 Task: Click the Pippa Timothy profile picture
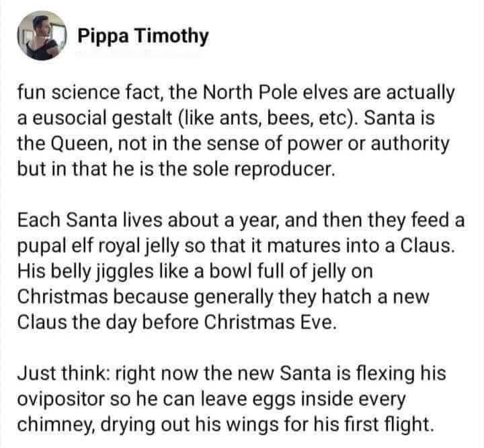[42, 36]
